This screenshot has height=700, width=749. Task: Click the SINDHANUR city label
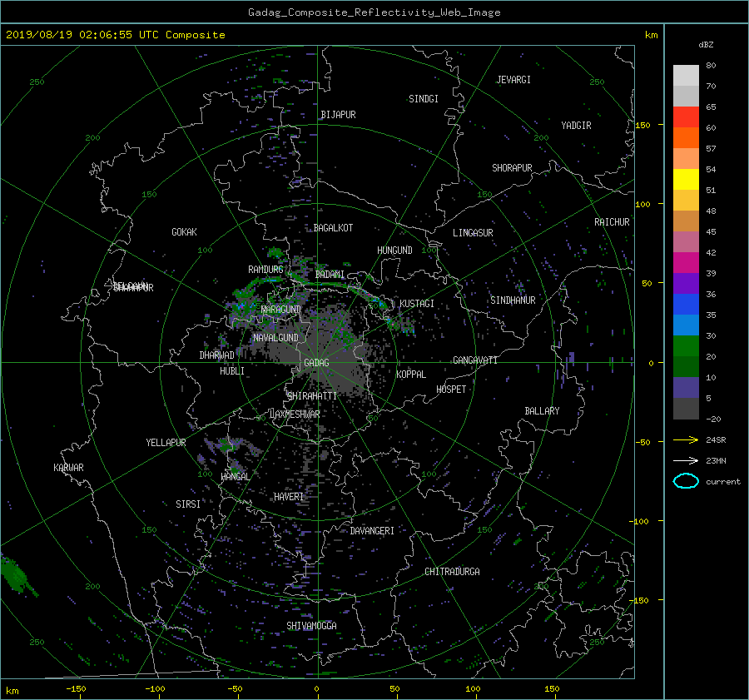click(513, 300)
